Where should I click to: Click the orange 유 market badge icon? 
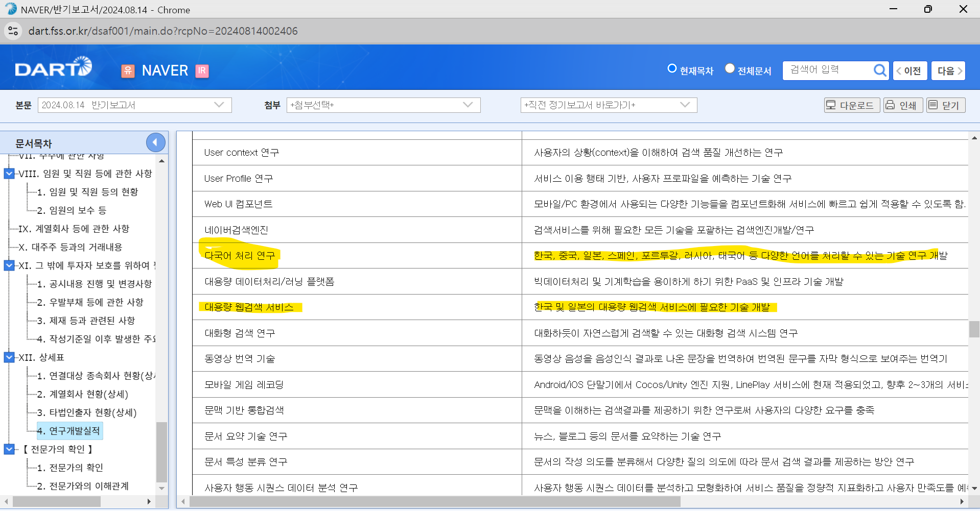(x=128, y=71)
